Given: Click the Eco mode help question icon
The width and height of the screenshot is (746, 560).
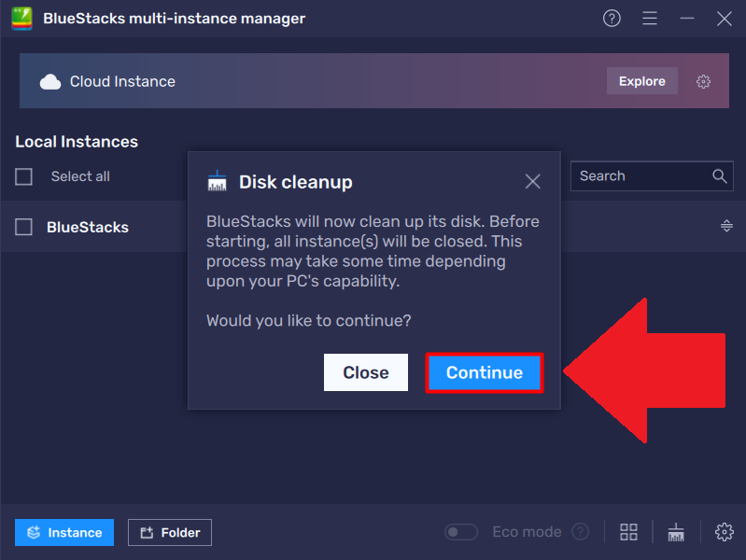Looking at the screenshot, I should pos(581,532).
